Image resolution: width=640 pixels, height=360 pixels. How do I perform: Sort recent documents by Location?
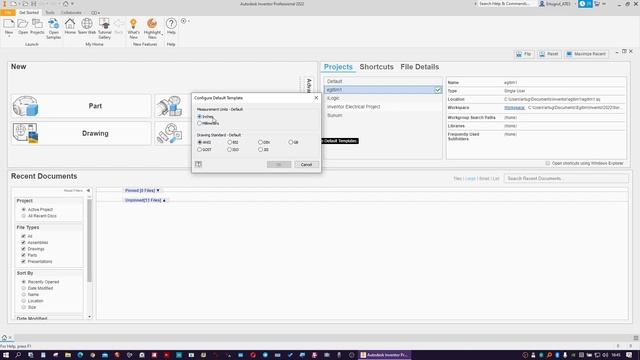coord(24,301)
